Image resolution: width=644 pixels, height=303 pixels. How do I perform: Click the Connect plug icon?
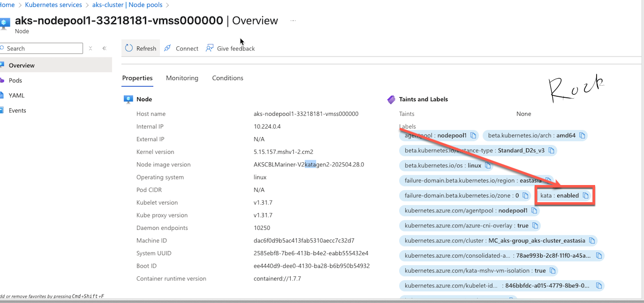(168, 48)
